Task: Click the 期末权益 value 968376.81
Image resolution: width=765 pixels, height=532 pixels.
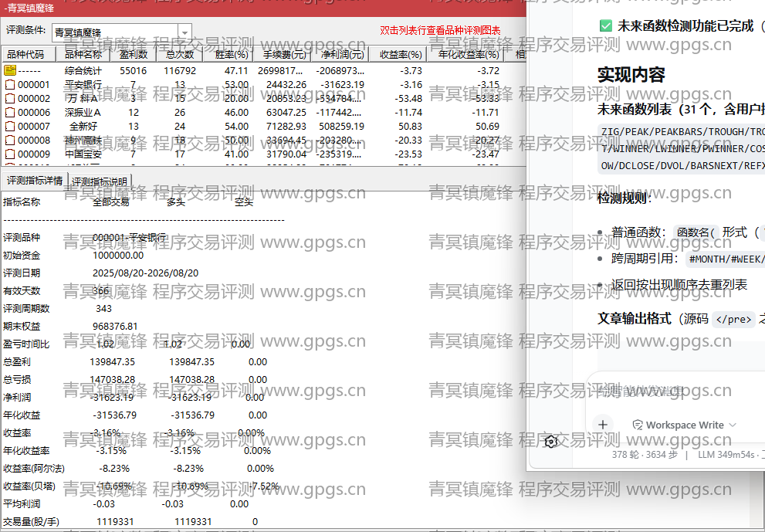Action: click(x=115, y=326)
